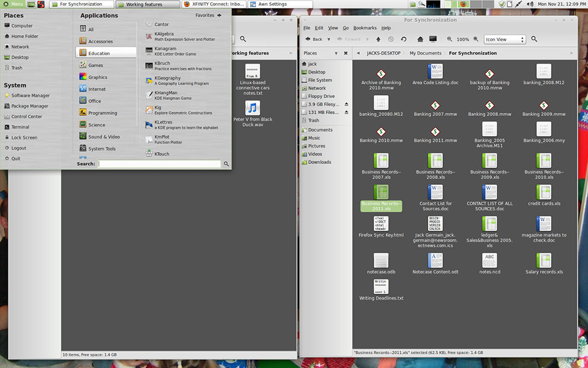Go Back in the For Synchronization window

[314, 39]
